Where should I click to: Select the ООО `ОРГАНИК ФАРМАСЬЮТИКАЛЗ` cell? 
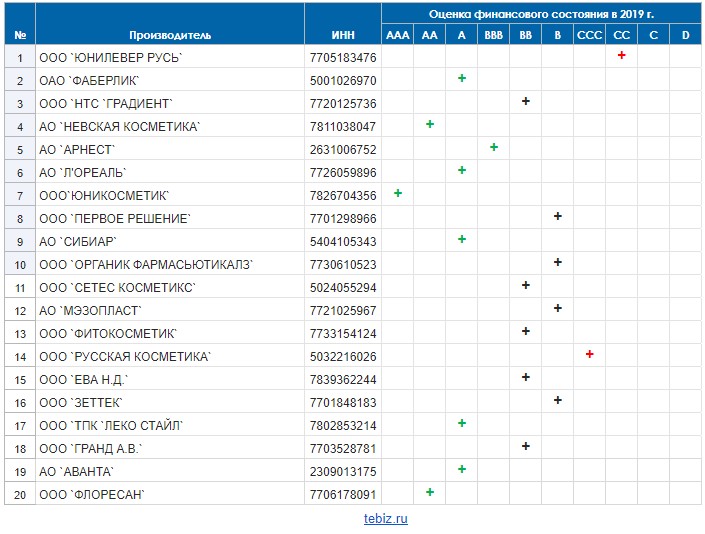[x=170, y=264]
